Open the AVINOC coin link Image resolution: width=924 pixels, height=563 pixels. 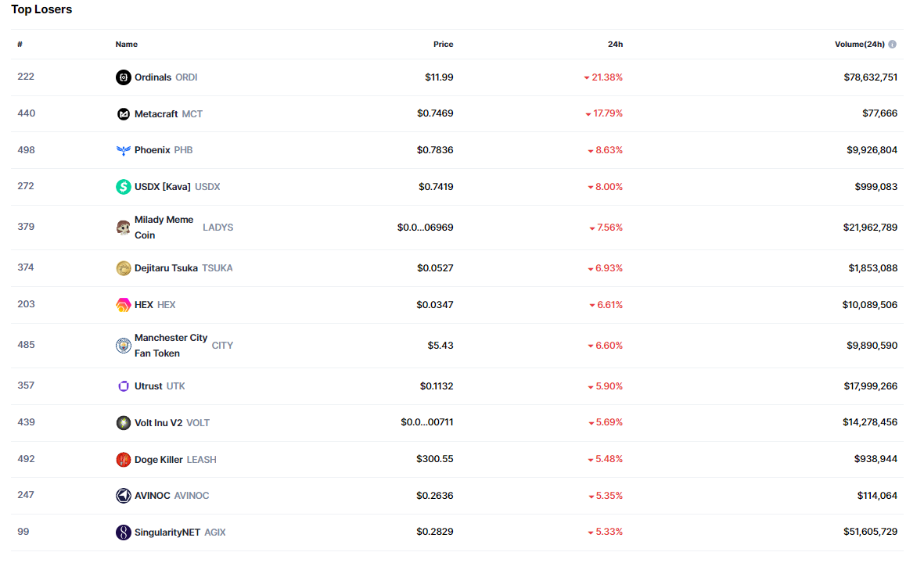pos(153,496)
